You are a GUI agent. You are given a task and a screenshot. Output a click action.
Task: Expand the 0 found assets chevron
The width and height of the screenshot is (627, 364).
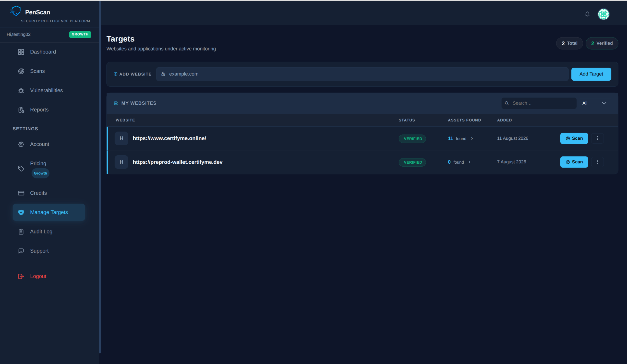click(470, 162)
